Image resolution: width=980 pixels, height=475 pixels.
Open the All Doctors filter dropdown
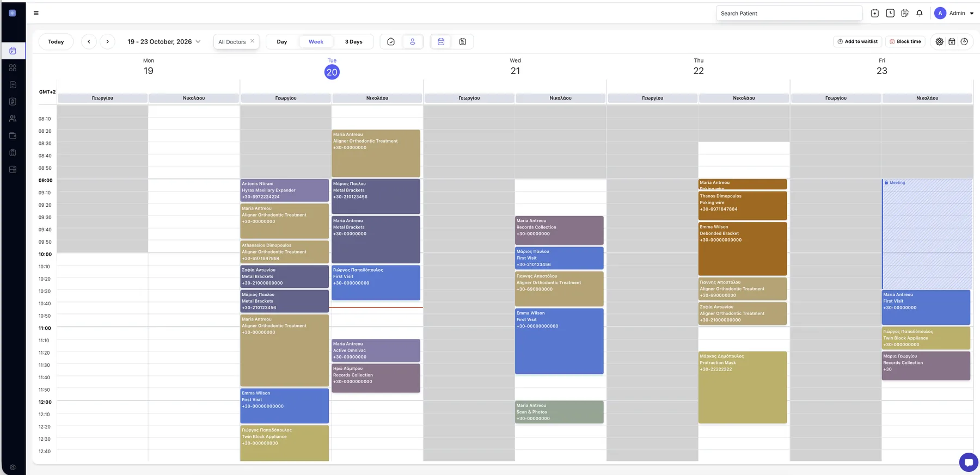click(x=236, y=41)
